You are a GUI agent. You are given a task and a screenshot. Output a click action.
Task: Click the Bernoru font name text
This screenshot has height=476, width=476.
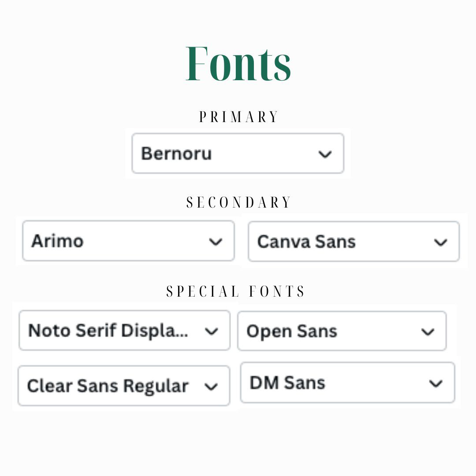click(x=176, y=153)
